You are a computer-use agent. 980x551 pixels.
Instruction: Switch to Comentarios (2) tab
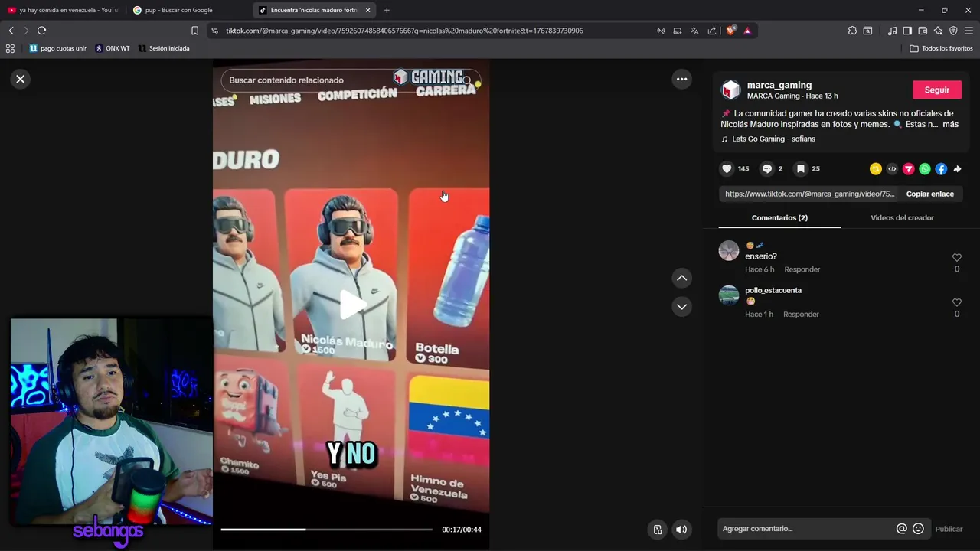pyautogui.click(x=779, y=218)
